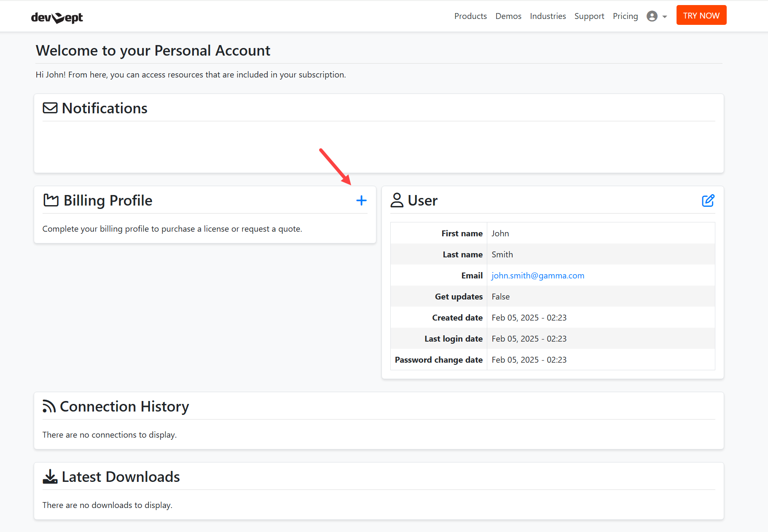Click the Last name value Smith
The width and height of the screenshot is (768, 532).
tap(502, 254)
